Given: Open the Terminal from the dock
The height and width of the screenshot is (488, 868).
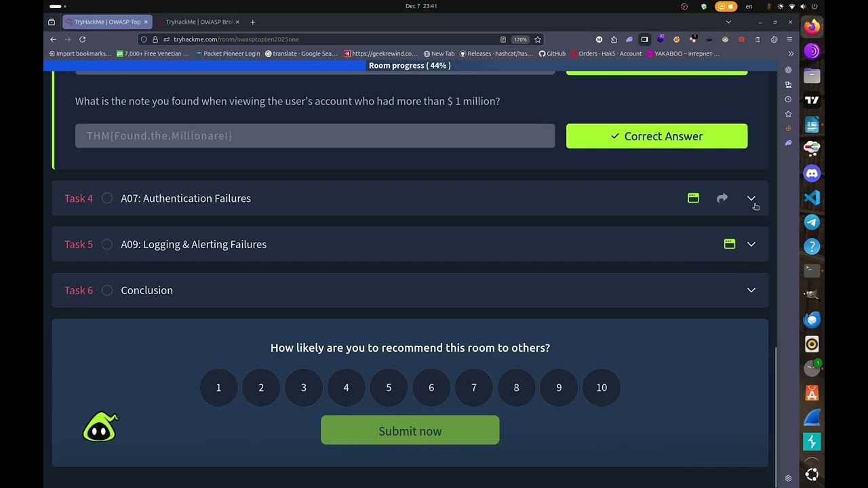Looking at the screenshot, I should click(x=812, y=270).
